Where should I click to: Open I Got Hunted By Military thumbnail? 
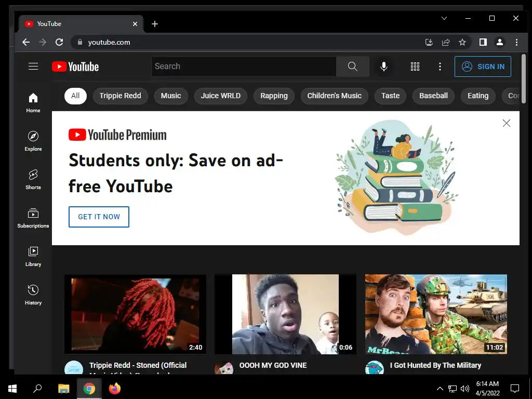[x=436, y=314]
